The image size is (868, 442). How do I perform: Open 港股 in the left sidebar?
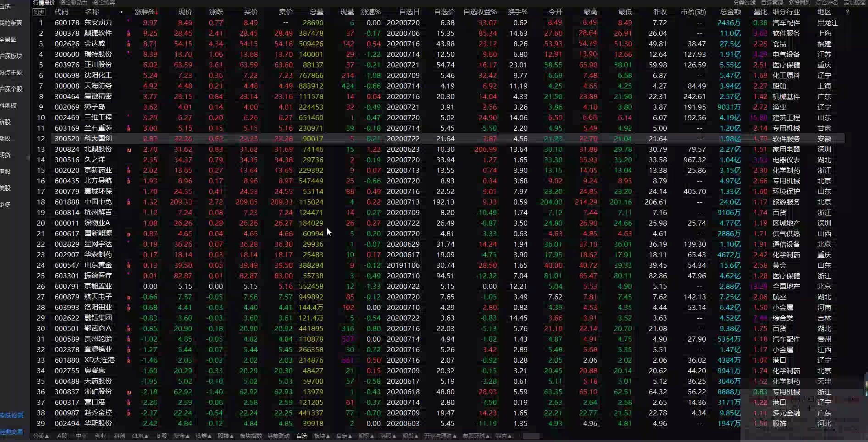tap(6, 171)
